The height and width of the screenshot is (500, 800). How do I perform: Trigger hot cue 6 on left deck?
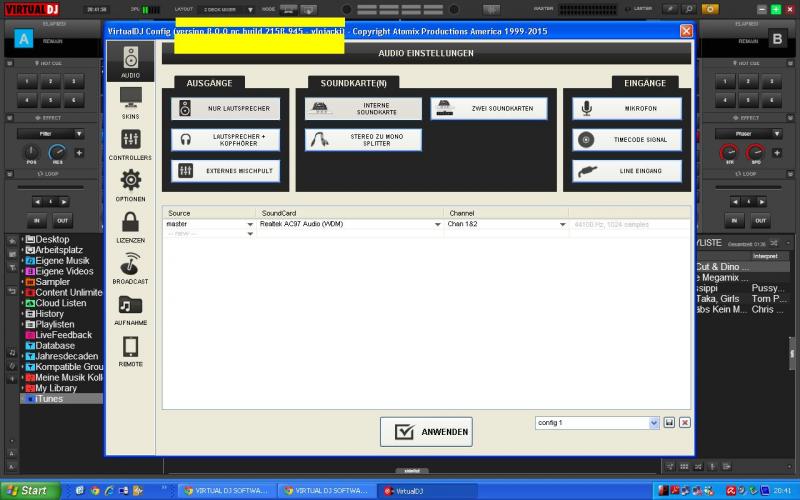click(74, 99)
